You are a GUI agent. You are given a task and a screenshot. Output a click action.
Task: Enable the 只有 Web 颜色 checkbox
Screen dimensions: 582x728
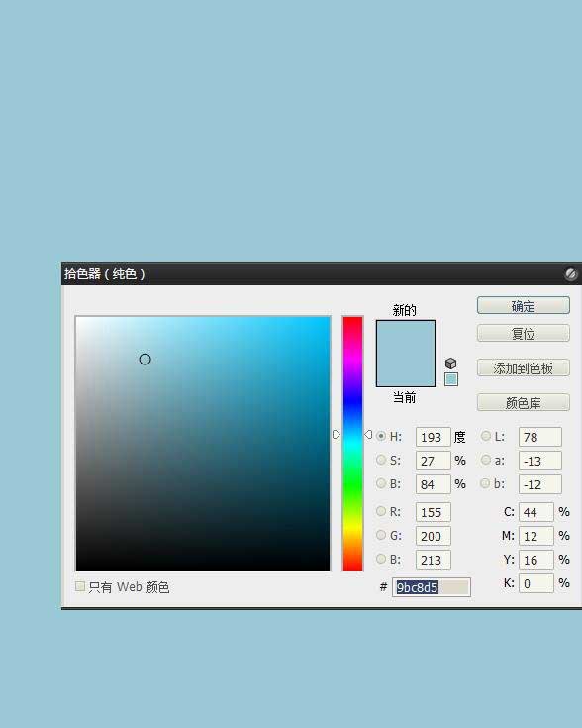(80, 586)
